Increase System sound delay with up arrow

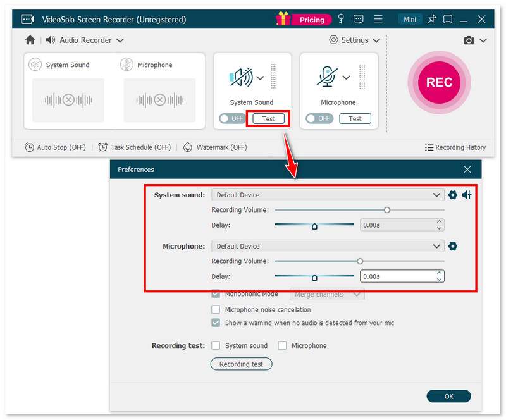[439, 222]
